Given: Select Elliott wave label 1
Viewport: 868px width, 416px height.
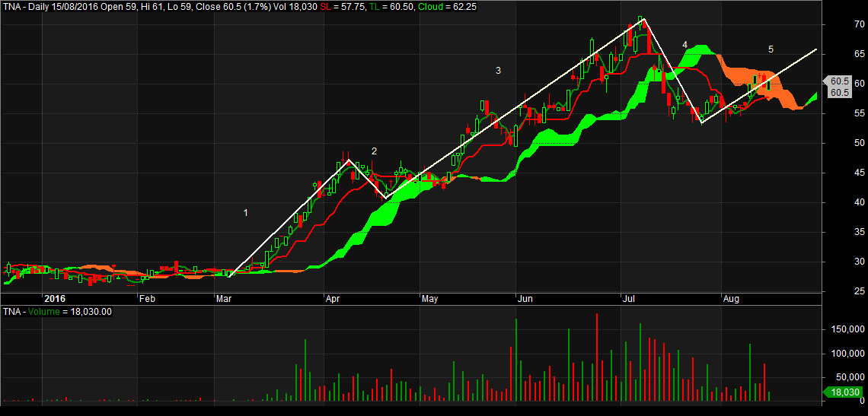Looking at the screenshot, I should 245,213.
